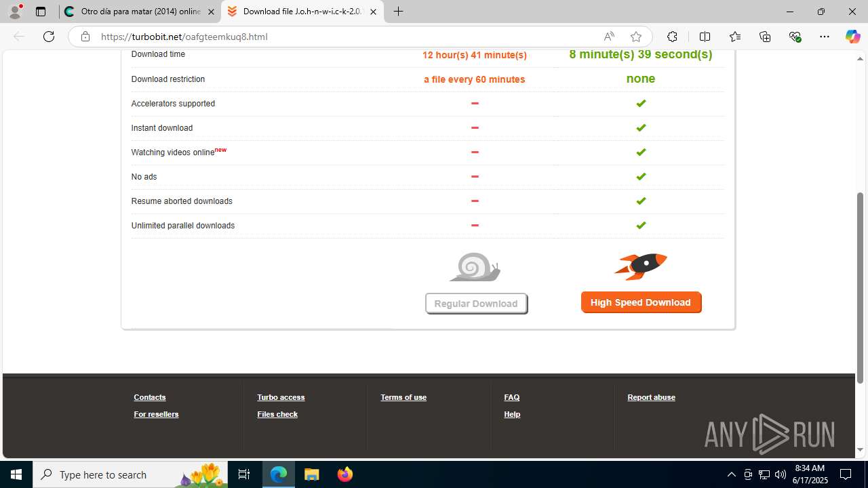Open the Terms of use link
Viewport: 868px width, 488px height.
(x=403, y=397)
